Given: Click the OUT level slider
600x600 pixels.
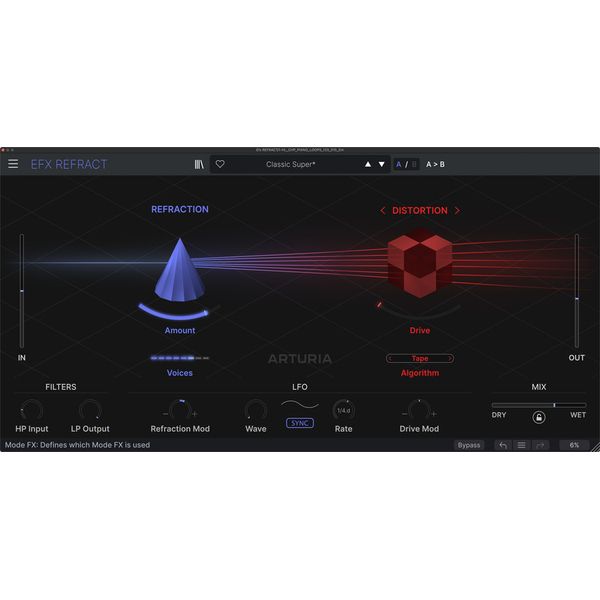Looking at the screenshot, I should [577, 291].
